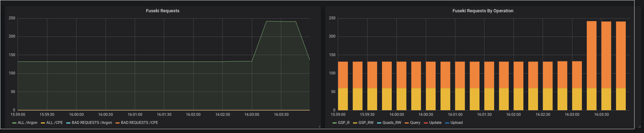Click the green ALL /Argon color swatch
The width and height of the screenshot is (644, 133).
coord(14,123)
